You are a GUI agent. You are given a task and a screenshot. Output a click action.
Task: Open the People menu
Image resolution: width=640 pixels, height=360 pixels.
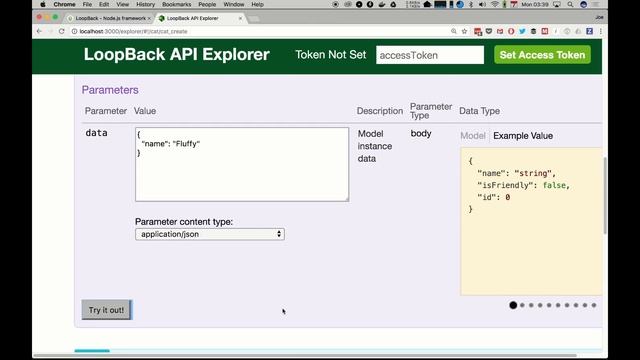(207, 4)
